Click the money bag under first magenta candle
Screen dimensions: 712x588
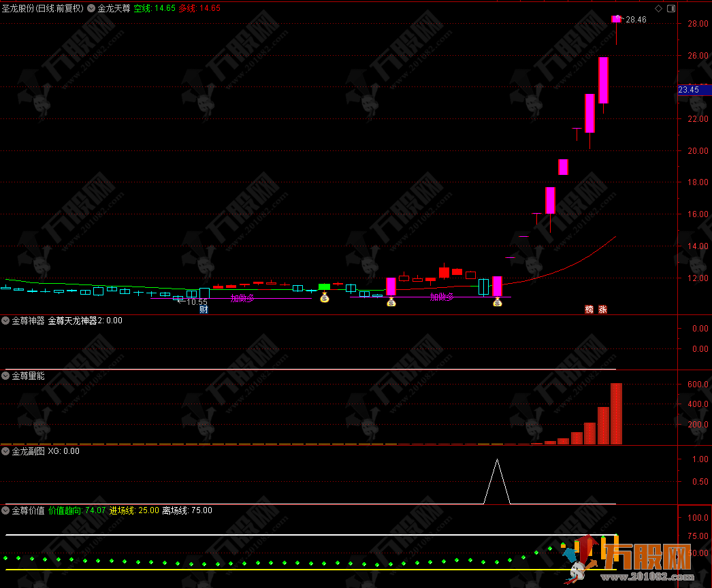pos(391,302)
